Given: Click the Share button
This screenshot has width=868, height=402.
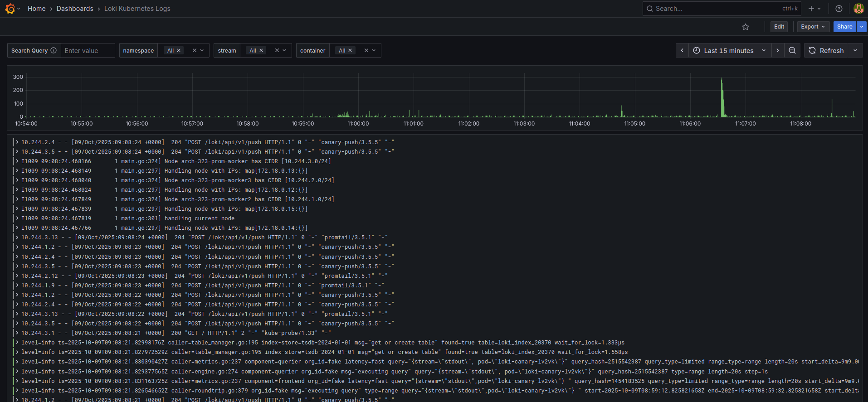Looking at the screenshot, I should tap(844, 27).
